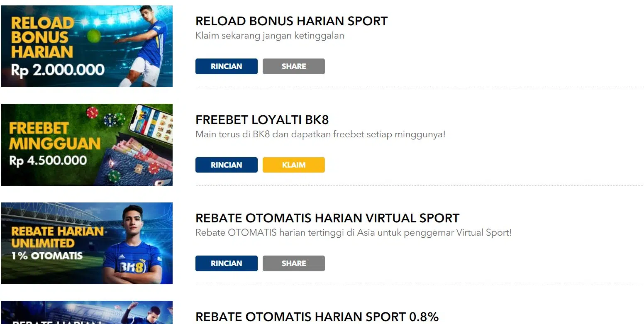The width and height of the screenshot is (644, 324).
Task: Click the REBATE OTOMATIS HARIAN VIRTUAL SPORT heading
Action: (x=327, y=218)
